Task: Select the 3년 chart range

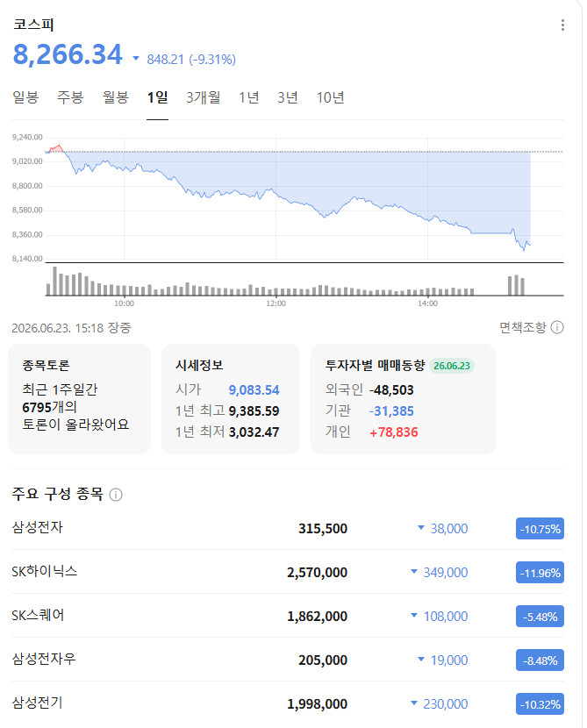Action: pyautogui.click(x=288, y=97)
